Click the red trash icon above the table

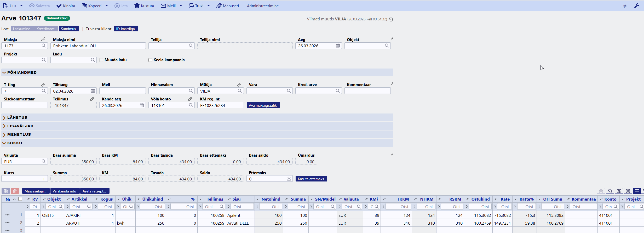[15, 191]
